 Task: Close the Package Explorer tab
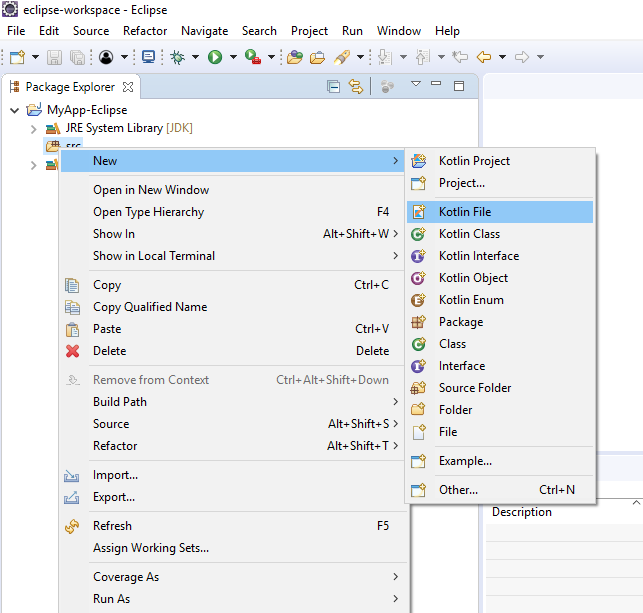(x=127, y=87)
